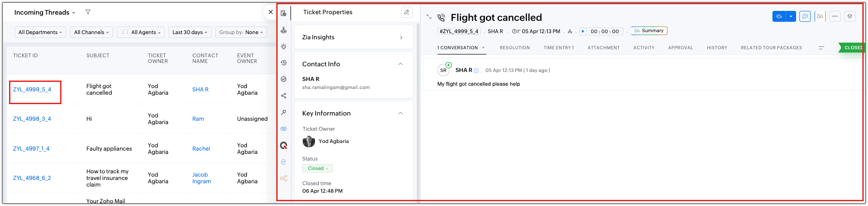Close the ticket detail panel

click(x=270, y=12)
